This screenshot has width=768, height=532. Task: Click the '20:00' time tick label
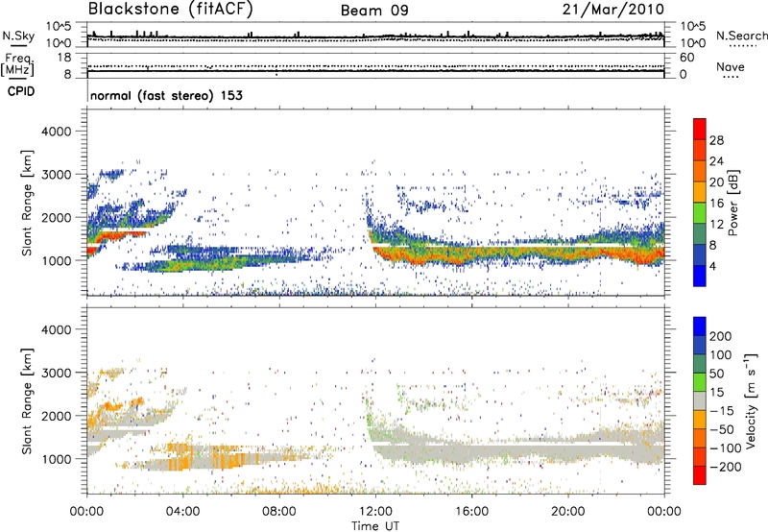click(567, 512)
